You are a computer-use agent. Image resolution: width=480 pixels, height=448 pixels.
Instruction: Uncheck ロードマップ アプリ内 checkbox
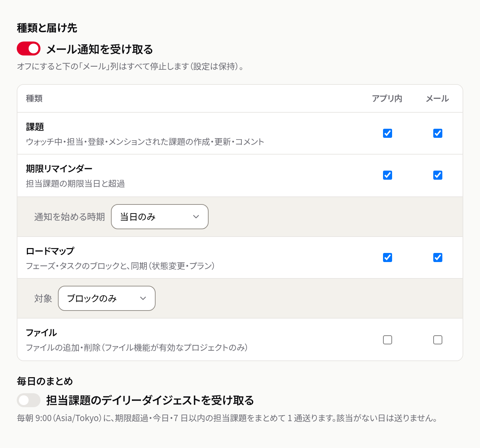pyautogui.click(x=388, y=257)
